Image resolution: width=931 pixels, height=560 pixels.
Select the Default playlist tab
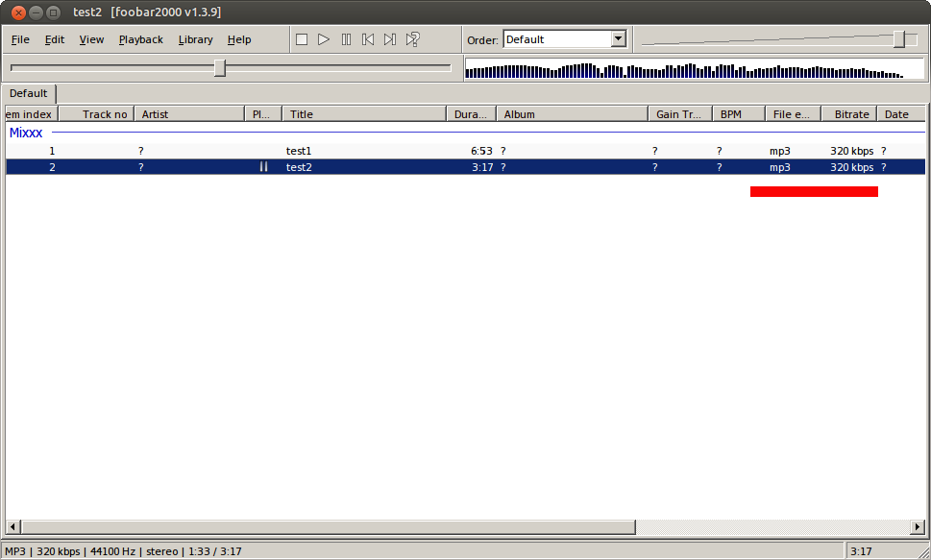point(29,93)
